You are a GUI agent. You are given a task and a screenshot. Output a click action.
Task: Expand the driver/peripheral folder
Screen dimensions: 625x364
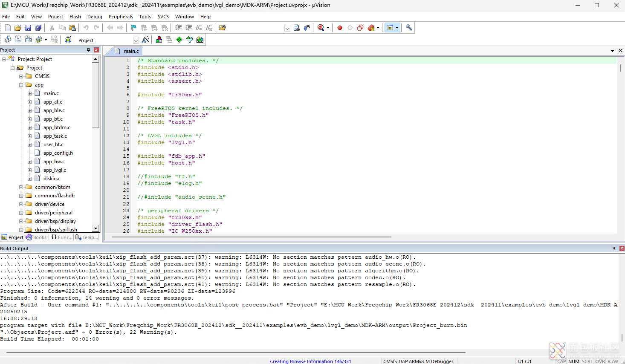[x=21, y=213]
